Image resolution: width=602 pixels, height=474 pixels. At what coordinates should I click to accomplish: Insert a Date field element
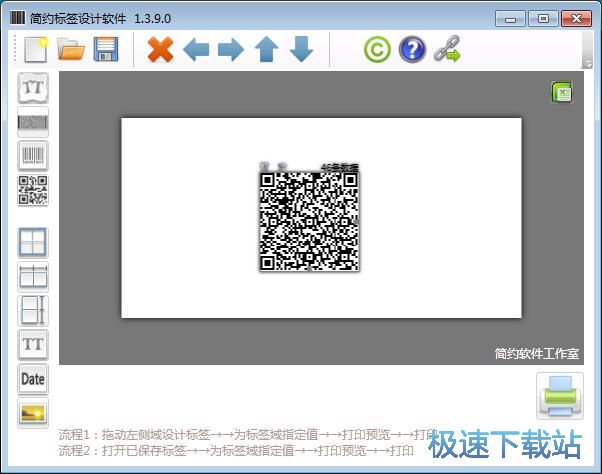(x=33, y=378)
